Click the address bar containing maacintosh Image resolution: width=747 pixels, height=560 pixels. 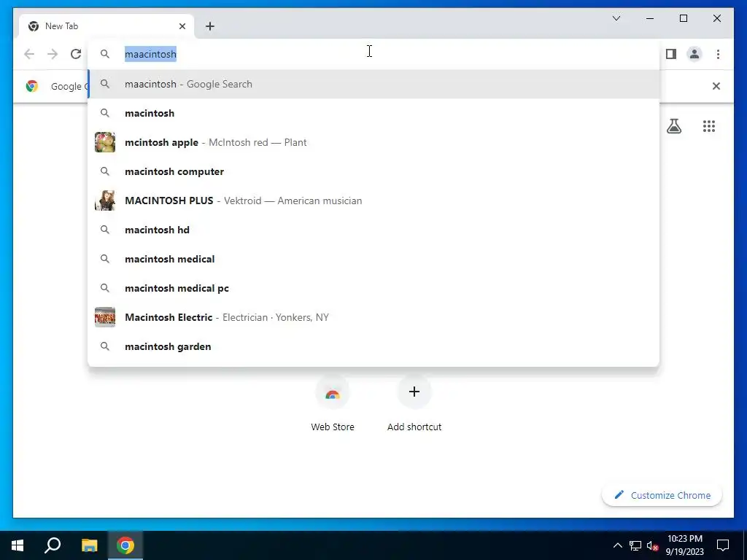(x=374, y=54)
